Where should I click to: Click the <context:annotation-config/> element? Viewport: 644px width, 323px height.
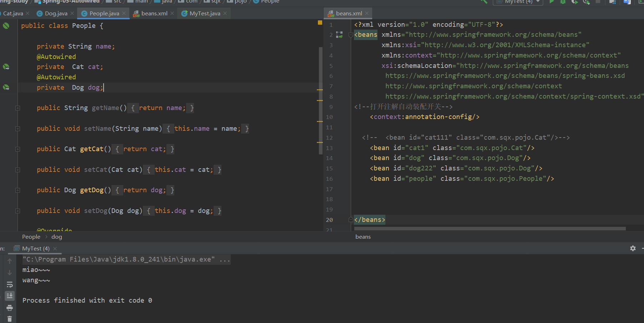[425, 117]
